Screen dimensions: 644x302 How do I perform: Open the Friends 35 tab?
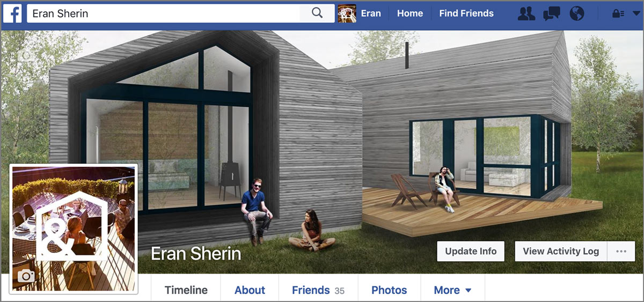(318, 290)
